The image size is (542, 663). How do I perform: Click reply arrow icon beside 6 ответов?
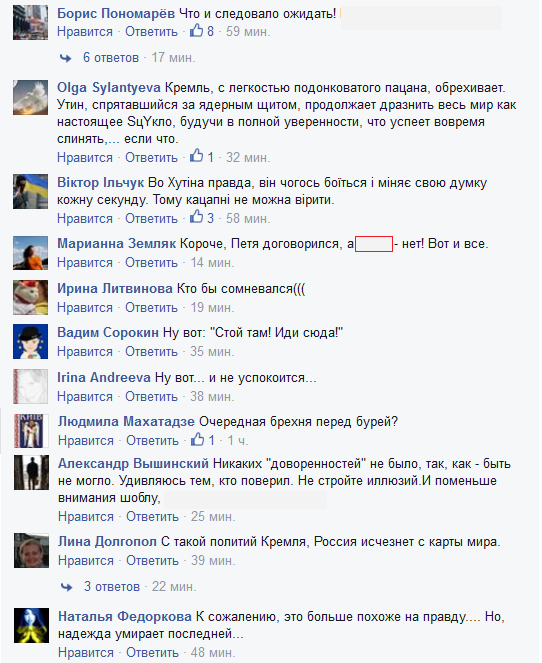(66, 58)
